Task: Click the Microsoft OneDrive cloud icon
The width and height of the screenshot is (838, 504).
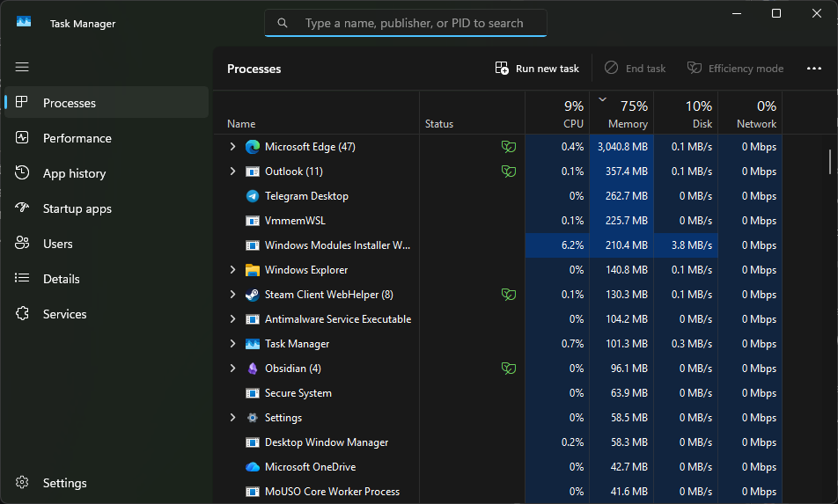Action: (253, 467)
